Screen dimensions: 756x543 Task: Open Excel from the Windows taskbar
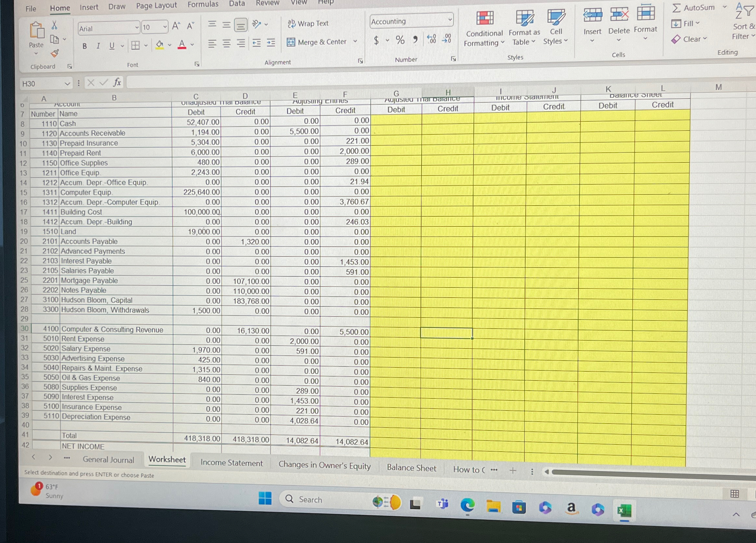(x=624, y=511)
